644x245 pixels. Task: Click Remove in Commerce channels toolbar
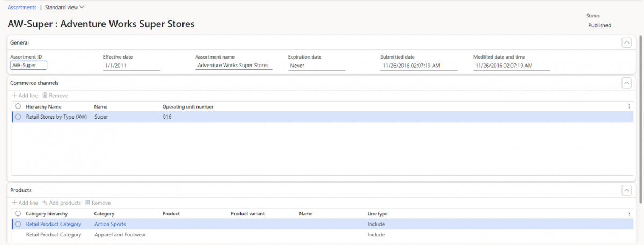55,96
